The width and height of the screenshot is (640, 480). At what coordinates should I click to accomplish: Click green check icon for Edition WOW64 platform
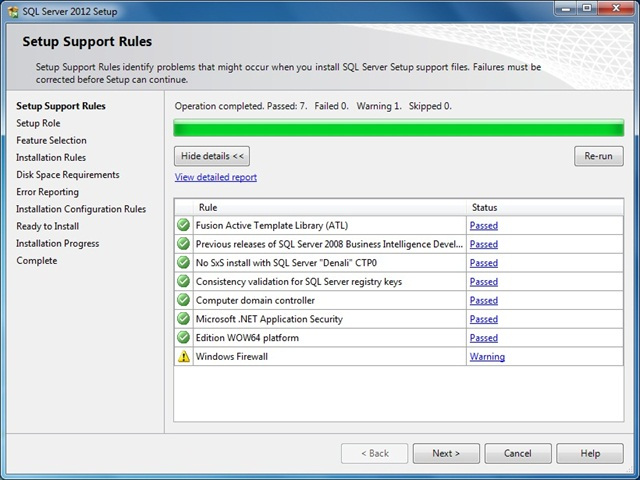click(184, 338)
